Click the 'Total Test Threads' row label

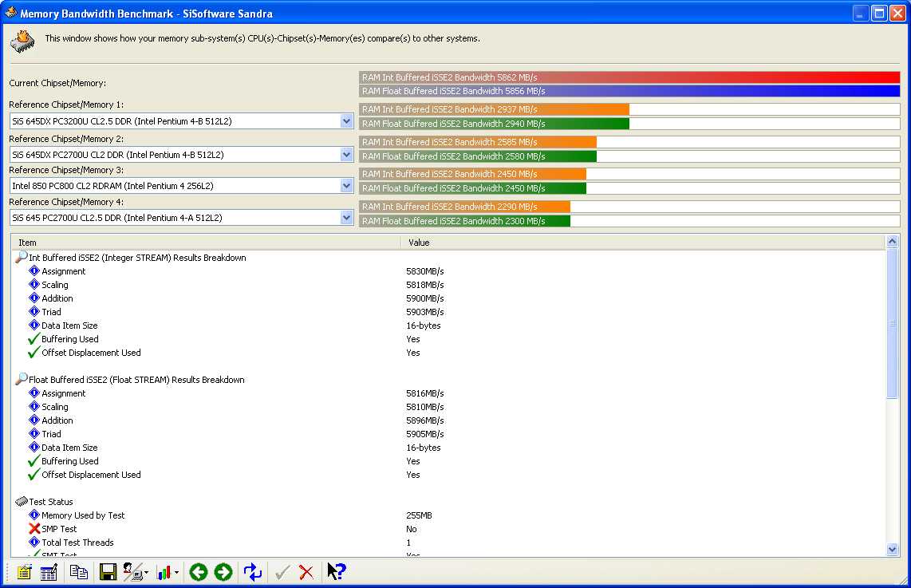tap(78, 542)
